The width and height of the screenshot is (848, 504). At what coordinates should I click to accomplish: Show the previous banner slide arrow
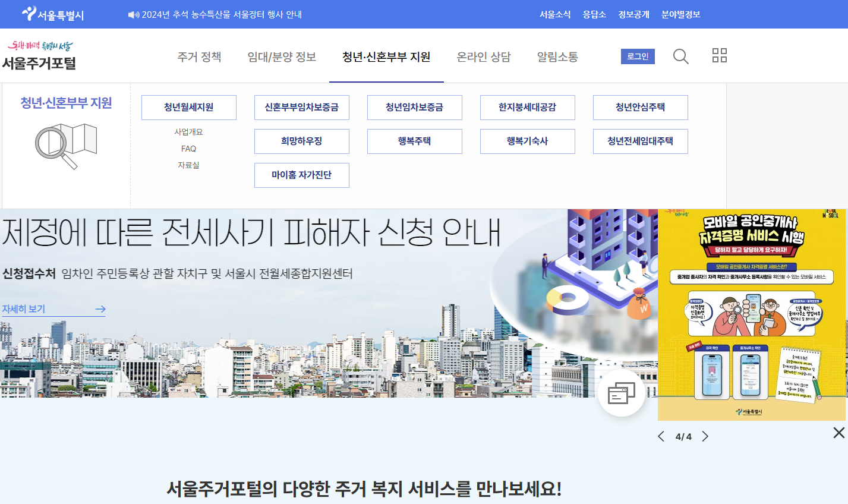(661, 436)
